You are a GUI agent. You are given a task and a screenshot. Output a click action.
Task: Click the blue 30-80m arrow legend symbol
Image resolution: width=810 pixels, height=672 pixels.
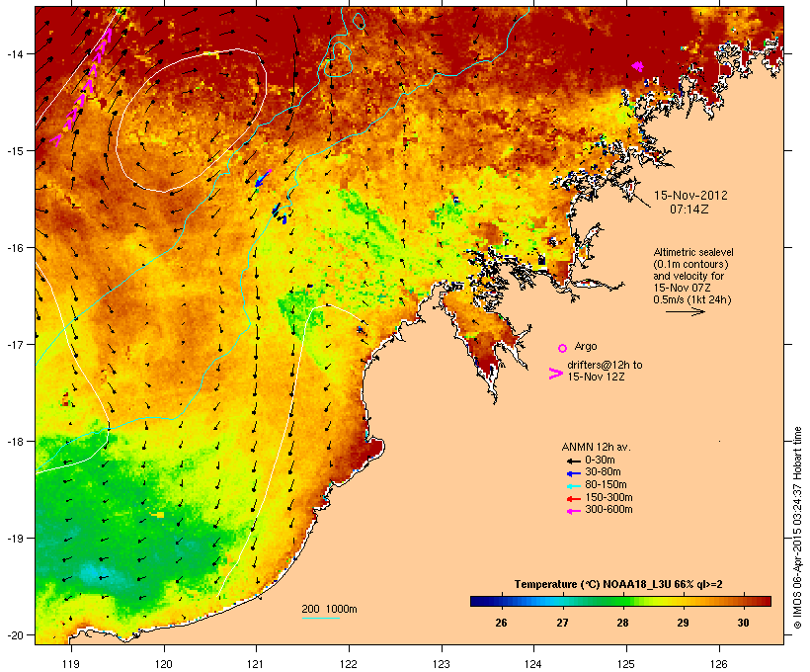click(573, 473)
